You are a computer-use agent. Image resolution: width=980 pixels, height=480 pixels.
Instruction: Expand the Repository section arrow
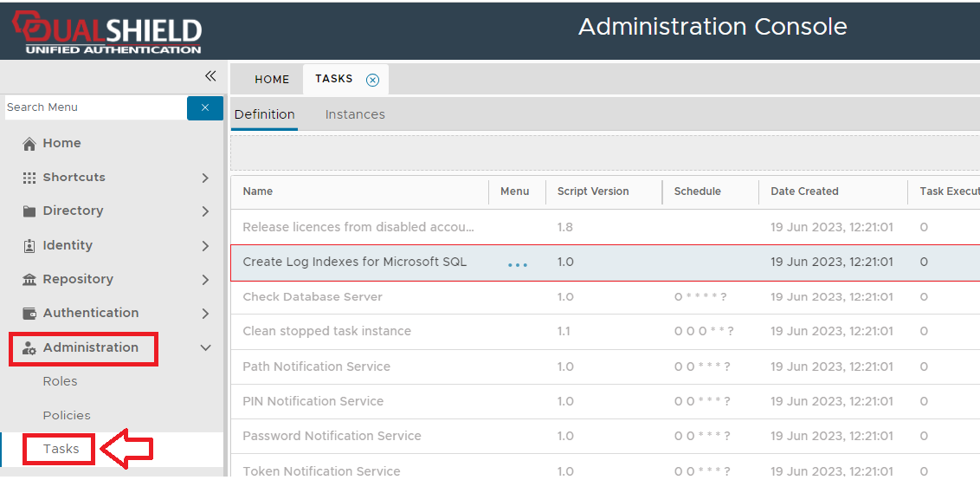tap(205, 280)
